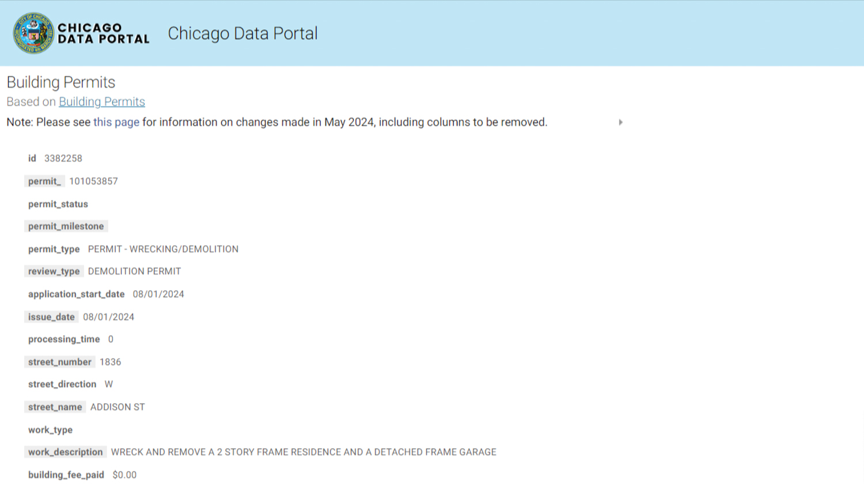Click the street_number field label

(x=60, y=362)
